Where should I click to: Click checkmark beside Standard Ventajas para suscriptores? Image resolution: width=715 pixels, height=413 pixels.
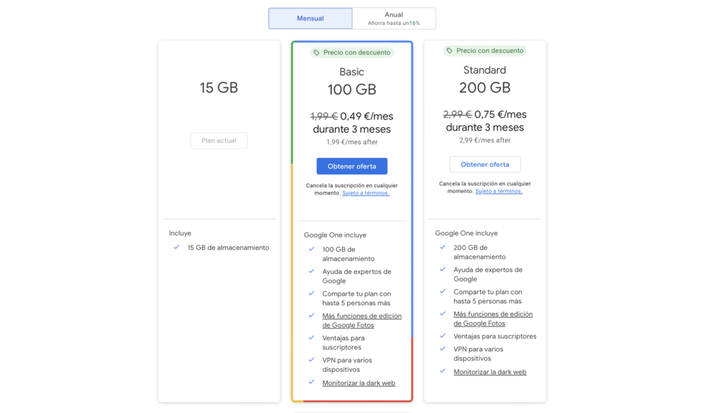point(442,336)
